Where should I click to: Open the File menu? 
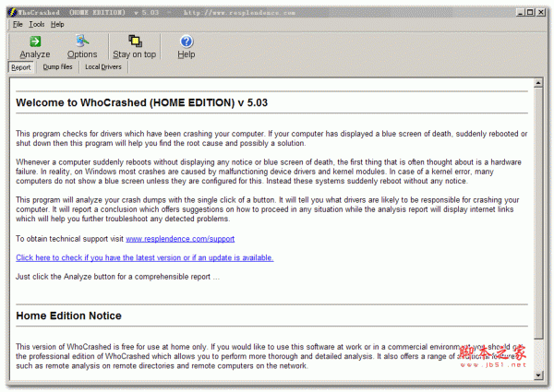pos(18,24)
